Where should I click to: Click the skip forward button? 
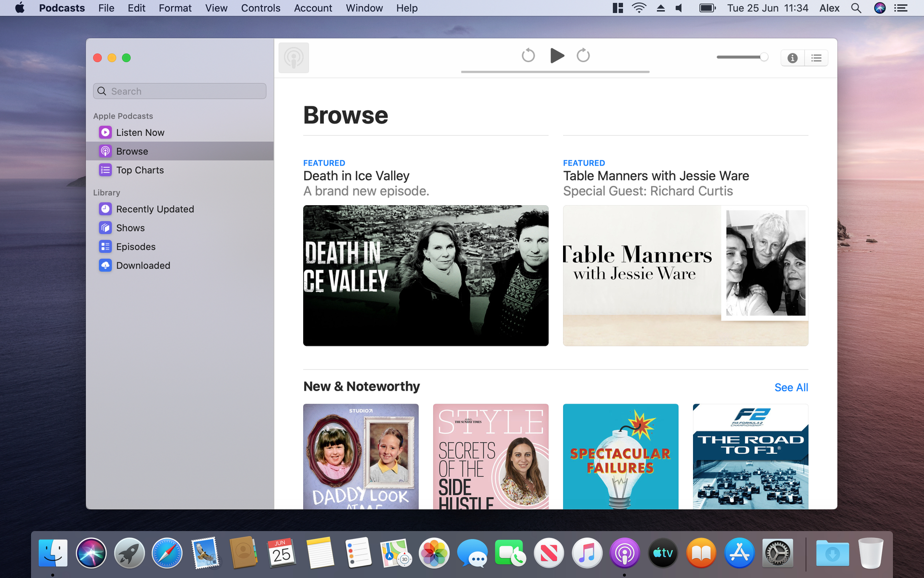(x=583, y=55)
